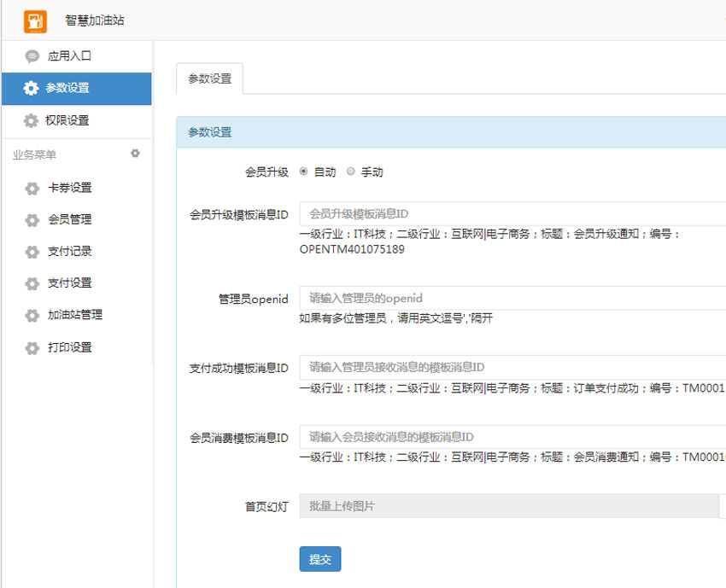Click the 会员管理 sidebar gear icon
Image resolution: width=726 pixels, height=588 pixels.
coord(31,219)
